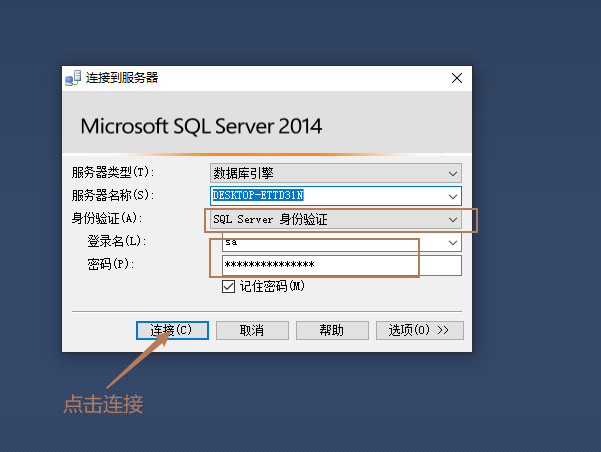Viewport: 601px width, 452px height.
Task: Close the Connect to Server dialog
Action: click(457, 78)
